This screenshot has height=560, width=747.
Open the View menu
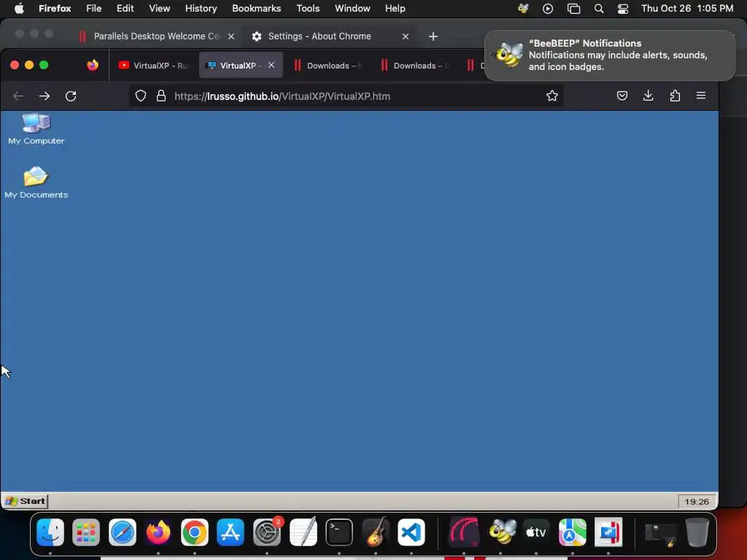point(159,9)
